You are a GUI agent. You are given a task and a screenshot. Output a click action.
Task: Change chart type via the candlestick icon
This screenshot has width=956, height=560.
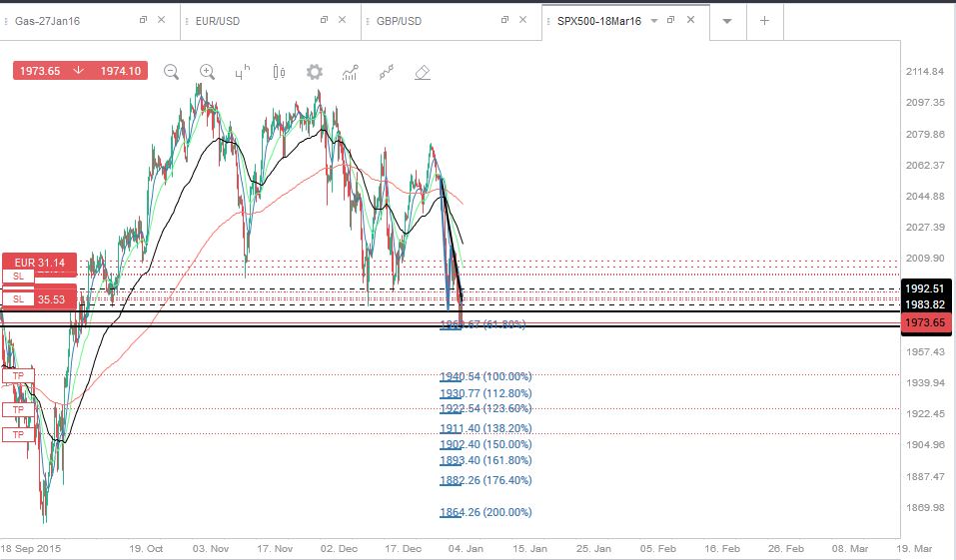pyautogui.click(x=279, y=73)
